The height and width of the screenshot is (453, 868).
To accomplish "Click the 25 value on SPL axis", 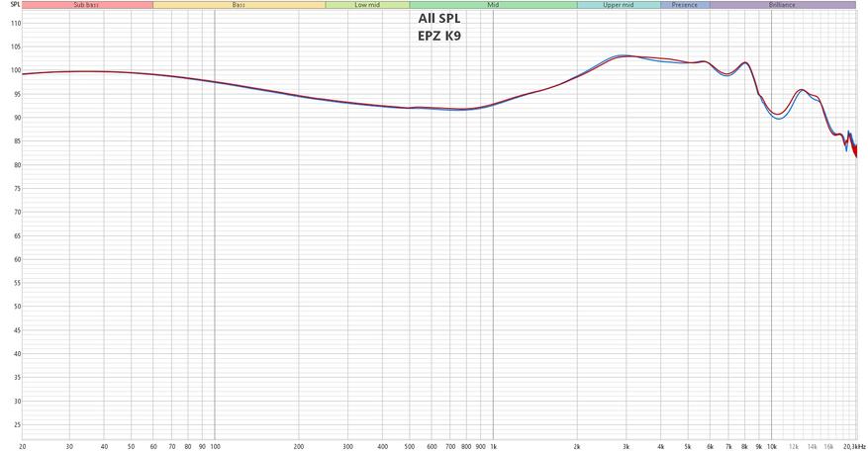I will (x=17, y=424).
